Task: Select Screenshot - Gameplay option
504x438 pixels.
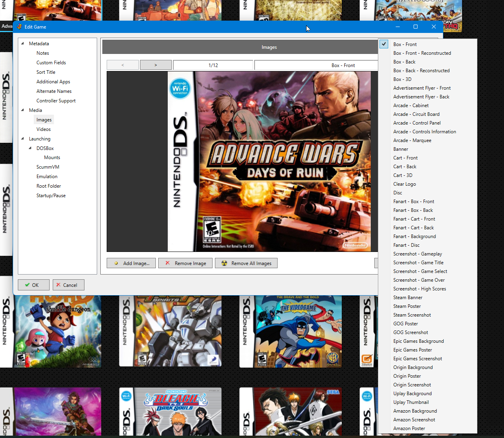Action: tap(427, 254)
